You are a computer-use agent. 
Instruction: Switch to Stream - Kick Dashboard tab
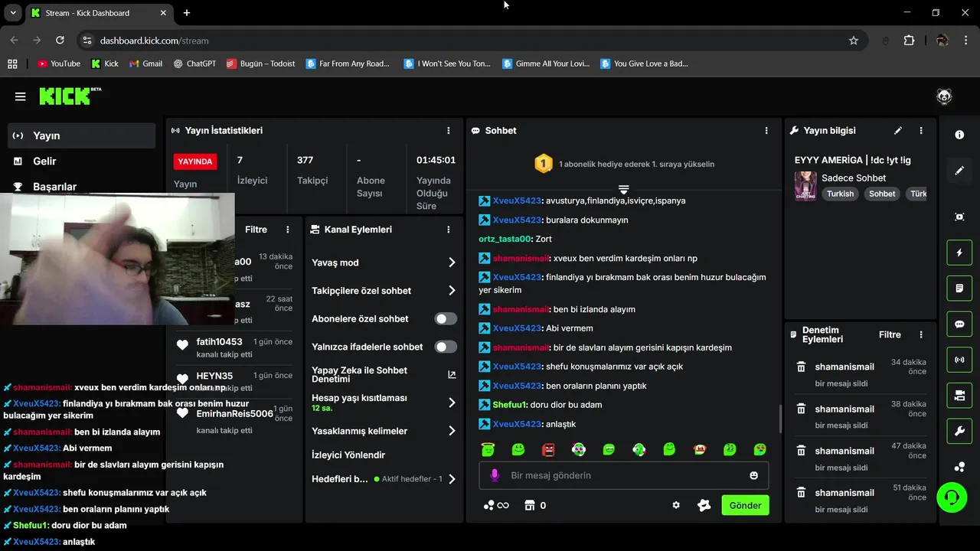[98, 13]
